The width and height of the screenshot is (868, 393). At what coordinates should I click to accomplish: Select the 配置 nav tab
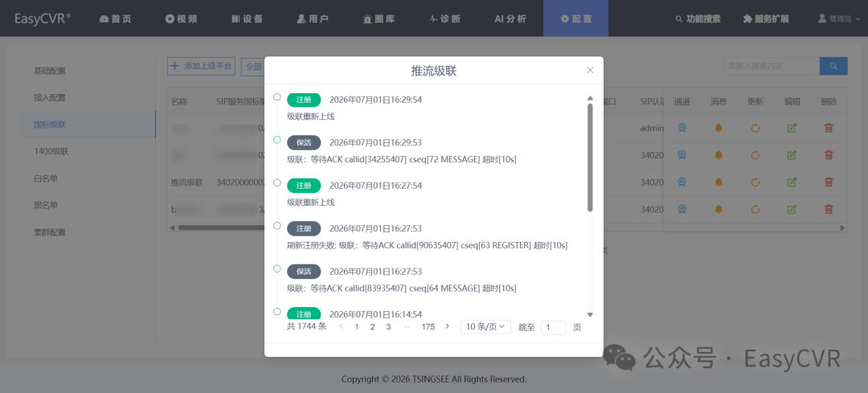tap(575, 18)
